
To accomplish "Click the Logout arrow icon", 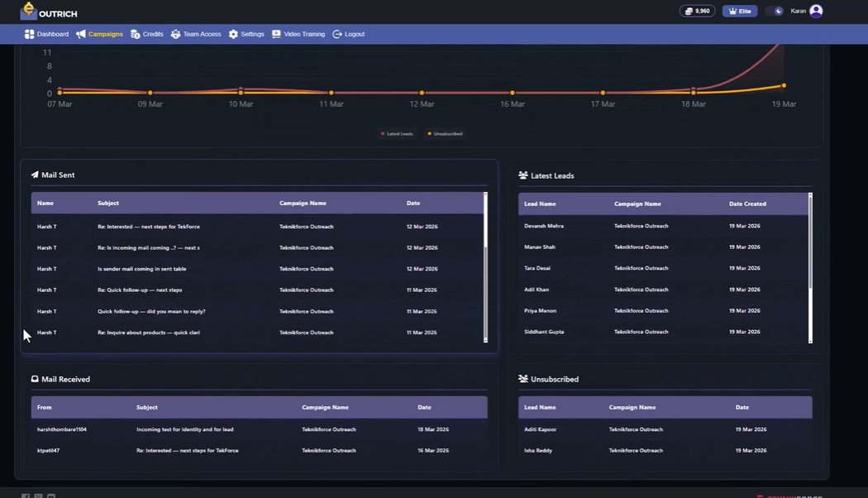I will 337,35.
